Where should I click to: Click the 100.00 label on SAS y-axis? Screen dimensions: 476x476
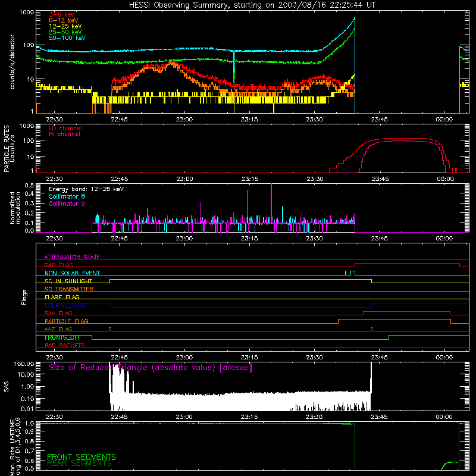(24, 364)
